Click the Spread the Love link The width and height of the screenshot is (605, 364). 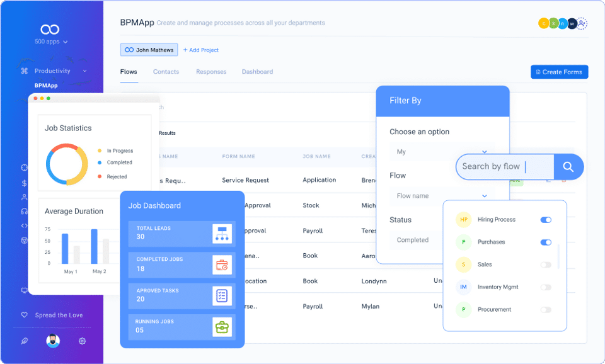click(x=59, y=315)
